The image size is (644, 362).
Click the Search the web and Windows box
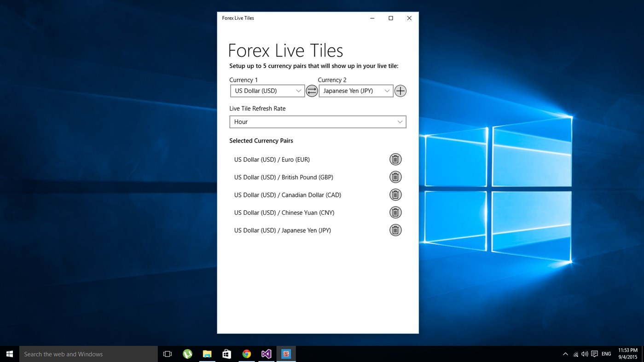pos(88,354)
